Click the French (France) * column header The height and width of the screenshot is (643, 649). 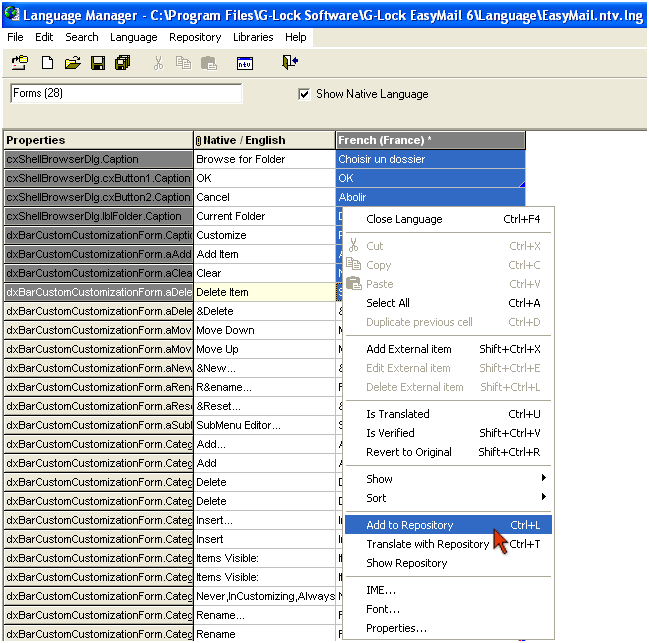click(x=430, y=140)
